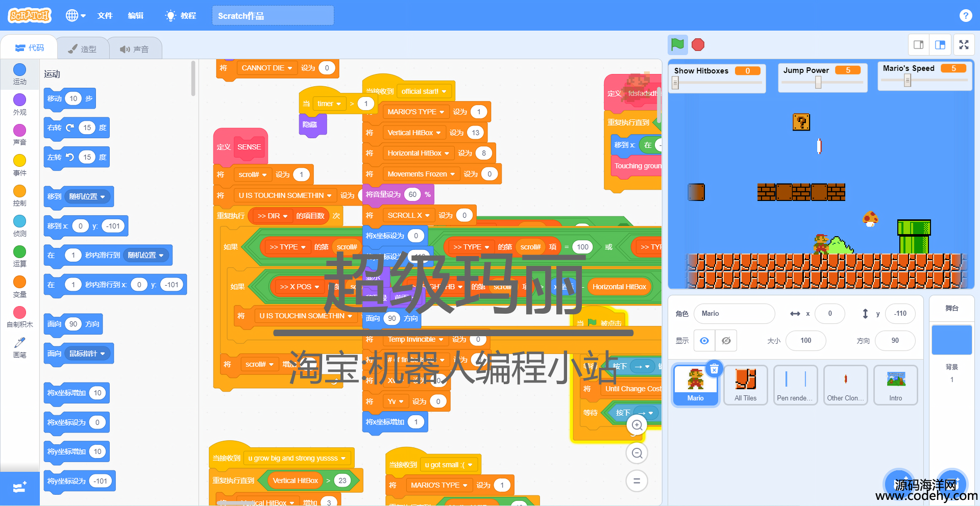Select the All Tiles sprite
This screenshot has width=980, height=506.
coord(745,385)
